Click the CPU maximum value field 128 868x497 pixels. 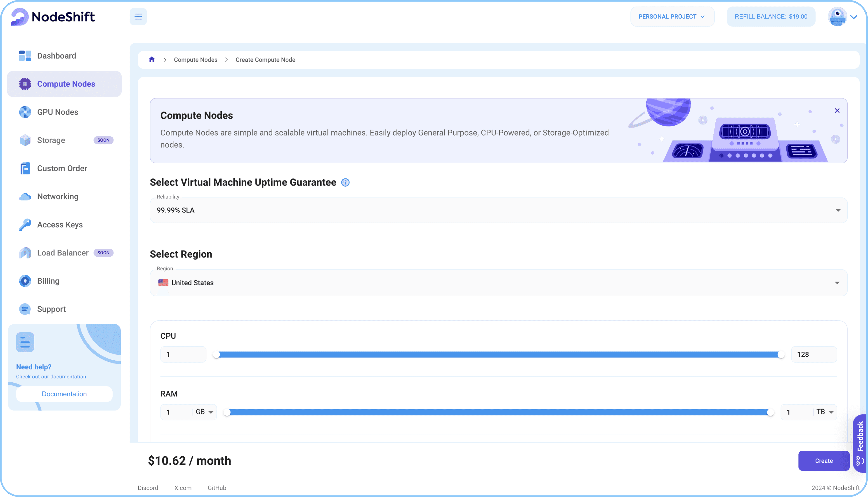[814, 354]
